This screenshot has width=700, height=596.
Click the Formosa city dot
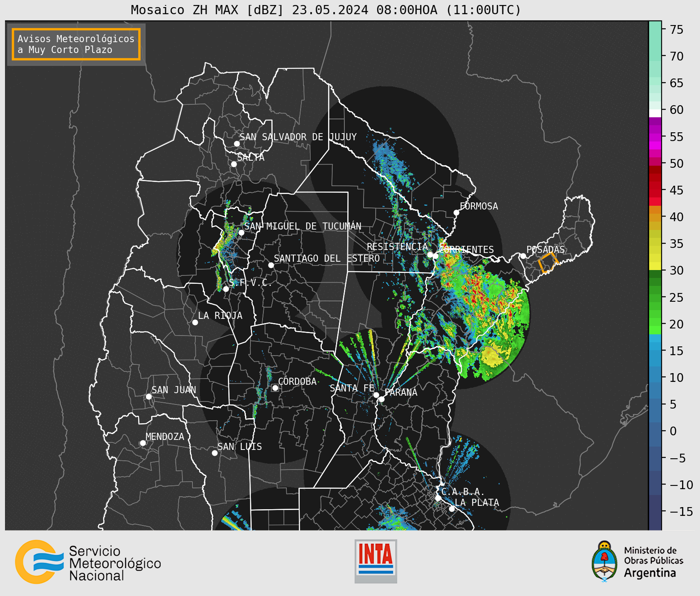coord(456,212)
